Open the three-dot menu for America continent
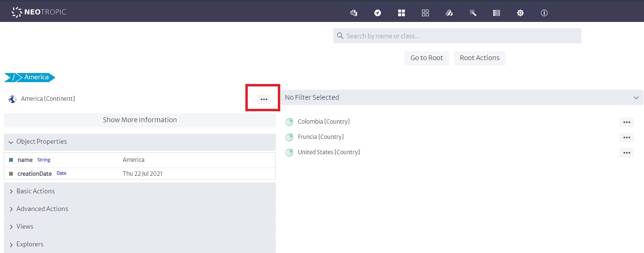 coord(264,99)
